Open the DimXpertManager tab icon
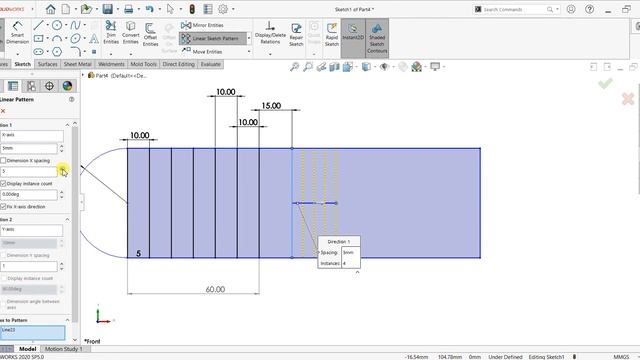 [49, 86]
